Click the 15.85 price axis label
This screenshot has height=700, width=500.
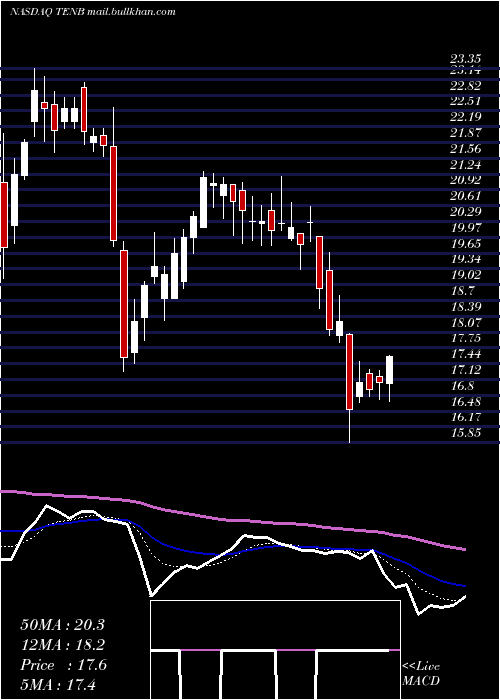[465, 433]
